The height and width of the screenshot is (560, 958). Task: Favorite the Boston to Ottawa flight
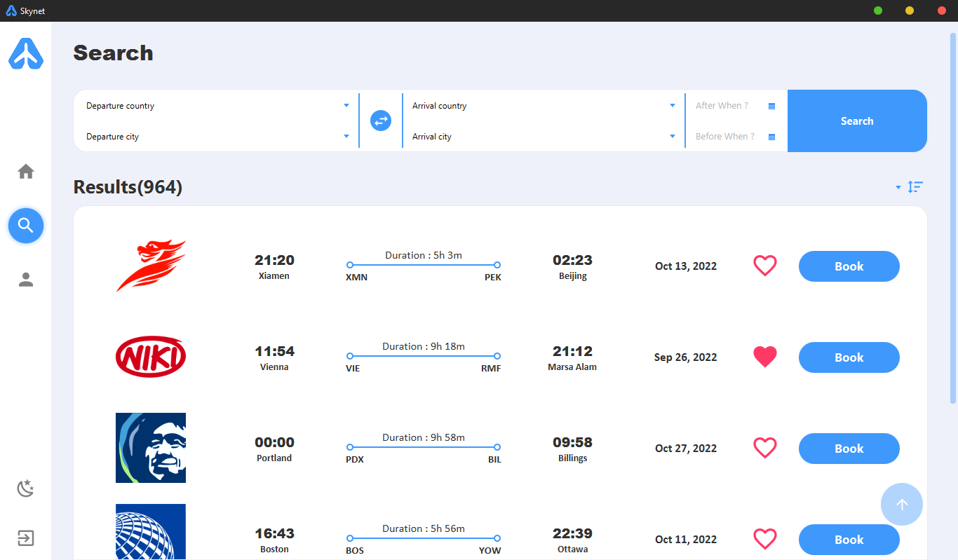(x=765, y=540)
